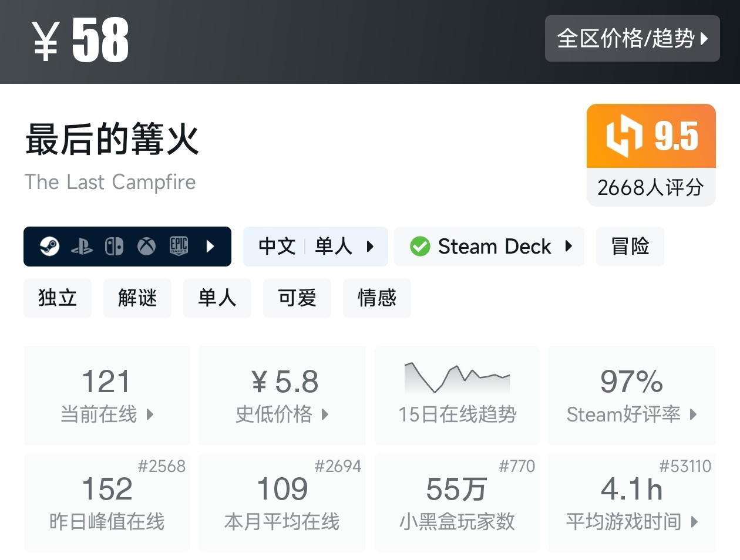Expand the platform list arrow
Viewport: 740px width, 560px height.
[x=210, y=247]
